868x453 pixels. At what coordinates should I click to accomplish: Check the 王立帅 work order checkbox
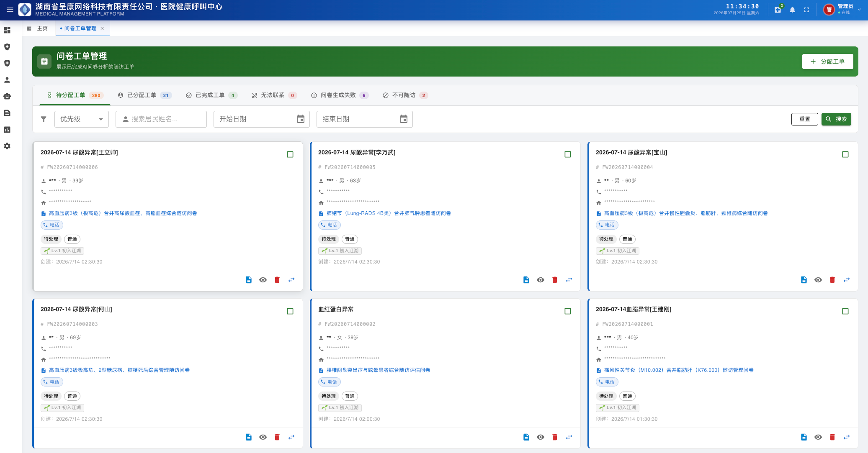click(290, 154)
